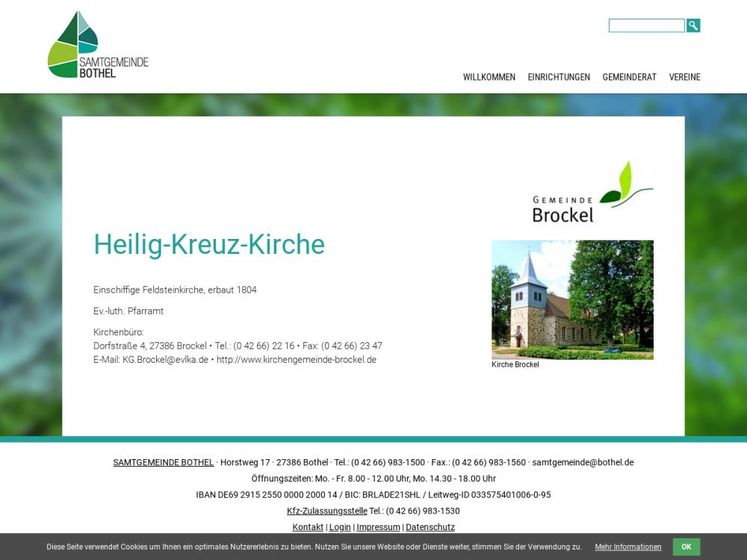747x560 pixels.
Task: View the Datenschutz page
Action: [430, 527]
